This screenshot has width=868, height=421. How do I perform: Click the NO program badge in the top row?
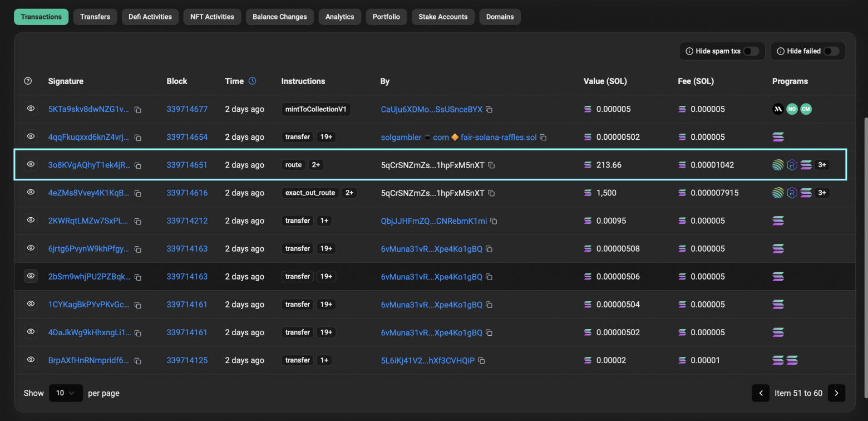792,109
